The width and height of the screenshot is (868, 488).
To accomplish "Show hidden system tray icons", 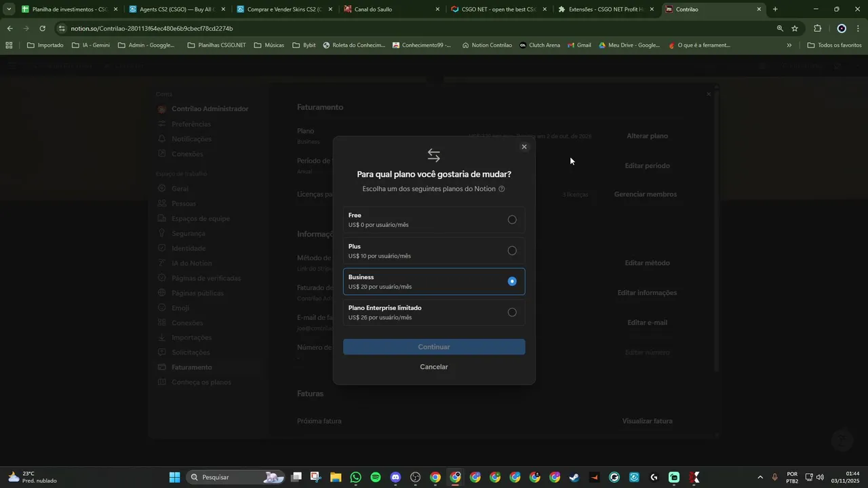I will click(759, 477).
